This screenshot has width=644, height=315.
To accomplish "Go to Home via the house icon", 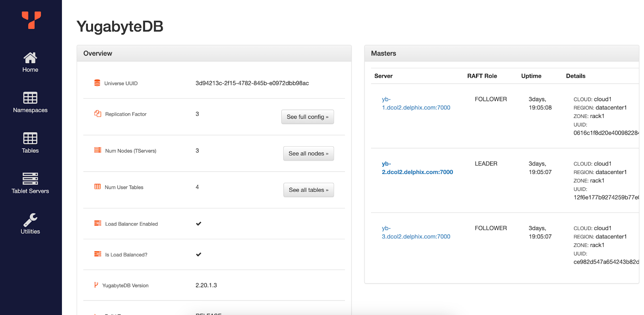I will [x=30, y=58].
